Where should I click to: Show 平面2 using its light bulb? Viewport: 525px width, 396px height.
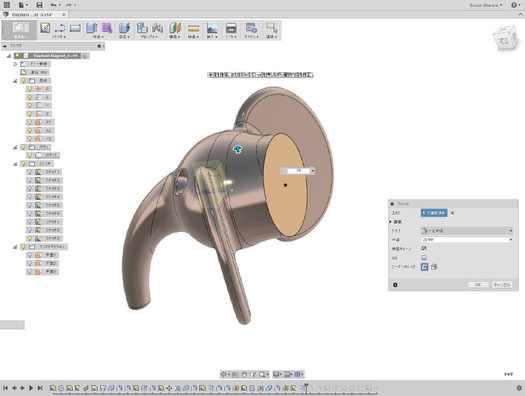pyautogui.click(x=29, y=263)
